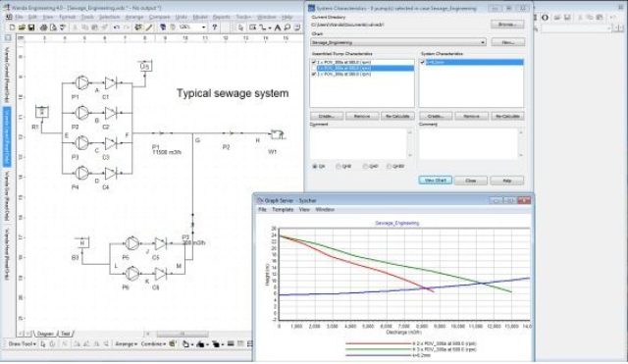The width and height of the screenshot is (628, 364).
Task: Switch to the Text tab below diagram
Action: point(66,334)
